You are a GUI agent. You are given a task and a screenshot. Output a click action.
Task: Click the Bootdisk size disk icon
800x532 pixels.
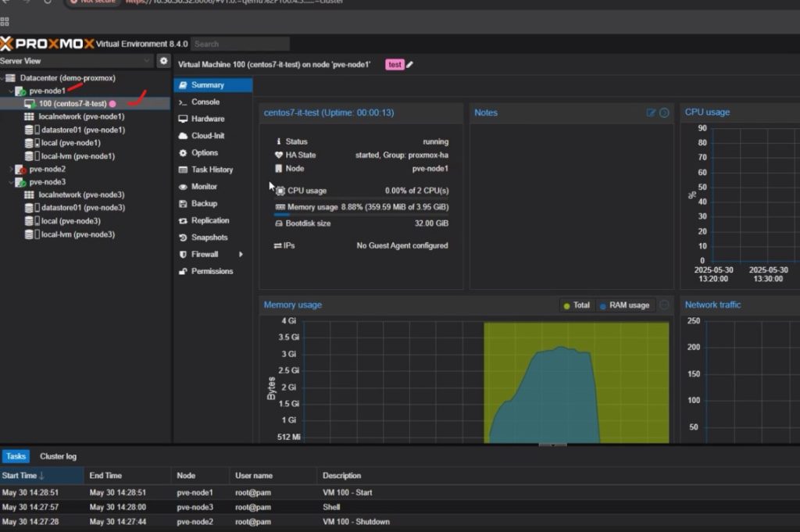coord(279,223)
